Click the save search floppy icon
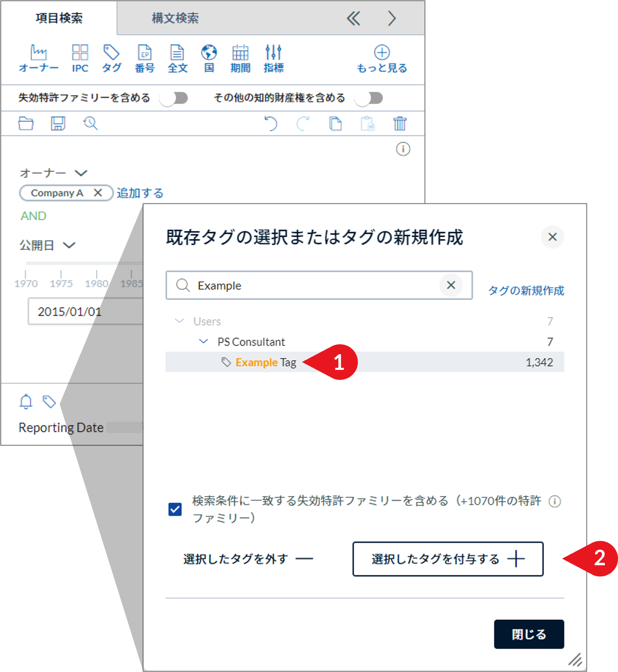This screenshot has height=672, width=618. point(58,124)
